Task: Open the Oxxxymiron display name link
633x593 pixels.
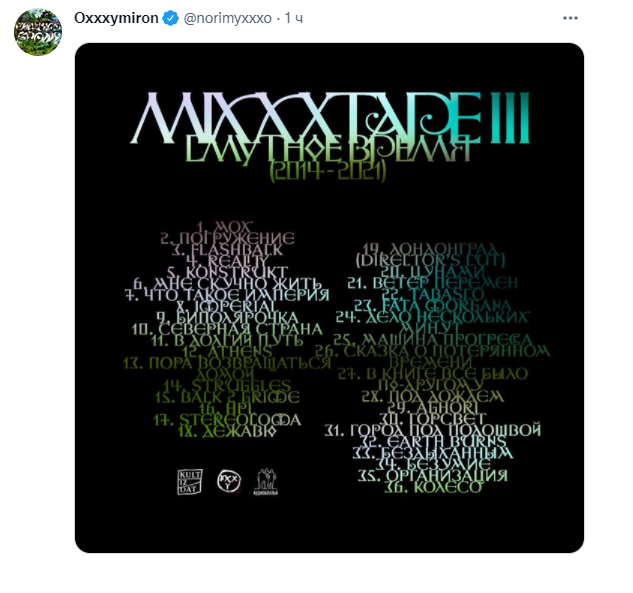Action: point(116,18)
